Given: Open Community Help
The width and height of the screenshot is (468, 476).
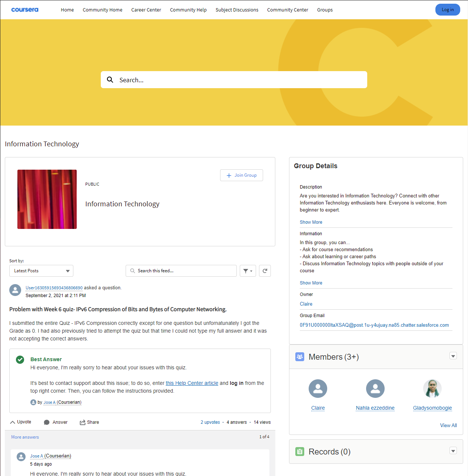Looking at the screenshot, I should pos(188,10).
